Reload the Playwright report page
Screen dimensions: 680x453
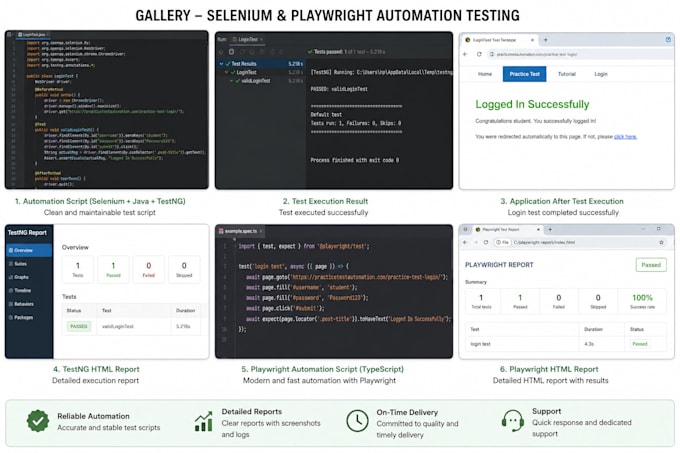click(x=486, y=242)
